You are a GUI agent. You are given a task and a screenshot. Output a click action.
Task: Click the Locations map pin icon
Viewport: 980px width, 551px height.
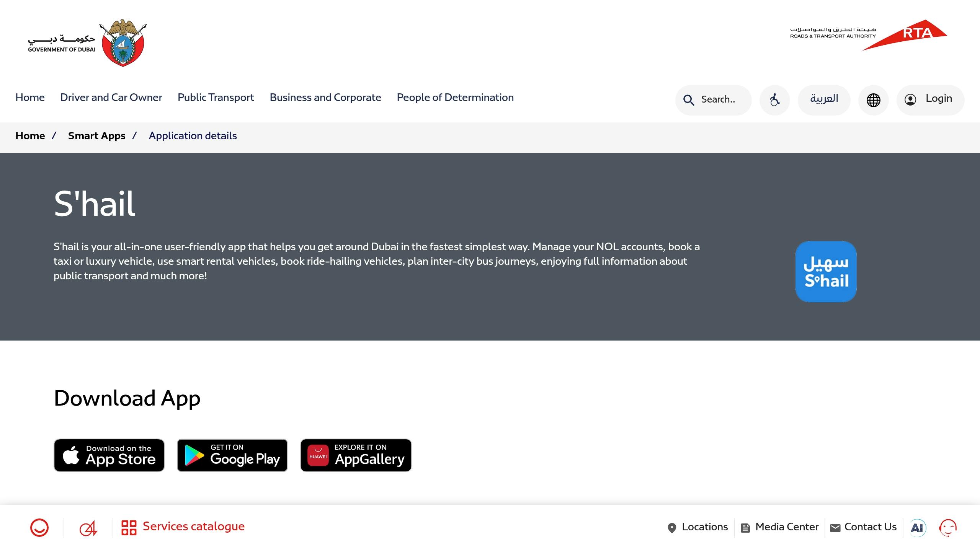[x=672, y=528]
